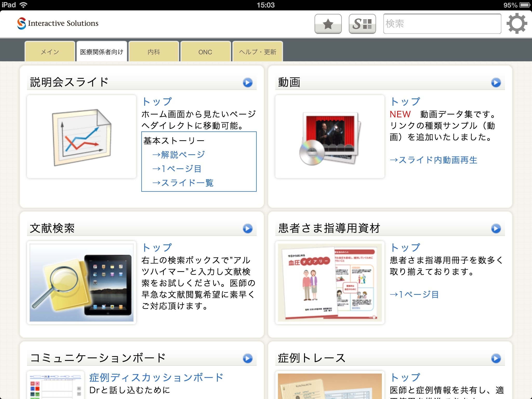Screen dimensions: 532x399
Task: Tap the 15:03 clock
Action: 265,5
